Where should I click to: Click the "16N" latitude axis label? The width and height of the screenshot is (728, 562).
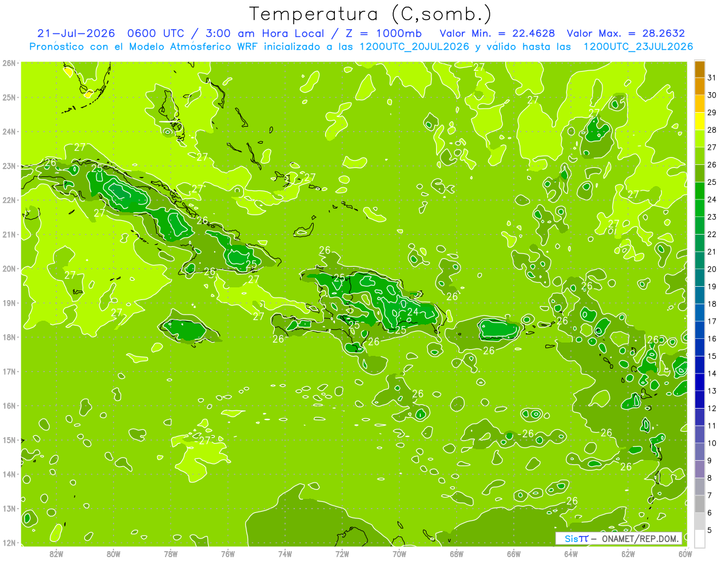(x=8, y=406)
